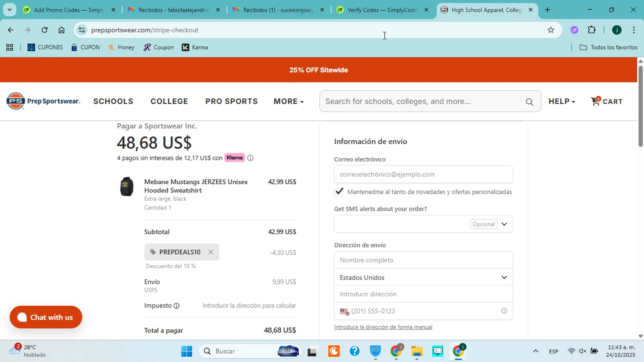
Task: Click the email address input field
Action: tap(423, 174)
